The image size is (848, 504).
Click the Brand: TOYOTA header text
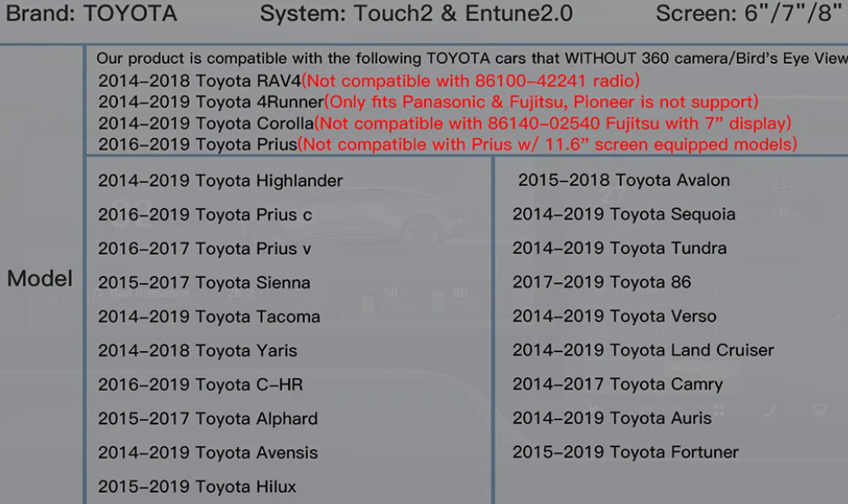91,14
